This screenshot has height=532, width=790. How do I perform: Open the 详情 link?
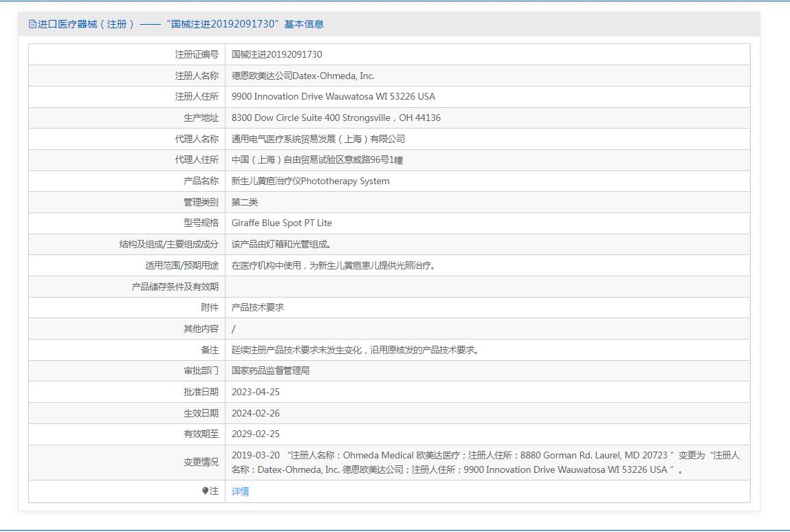tap(241, 491)
